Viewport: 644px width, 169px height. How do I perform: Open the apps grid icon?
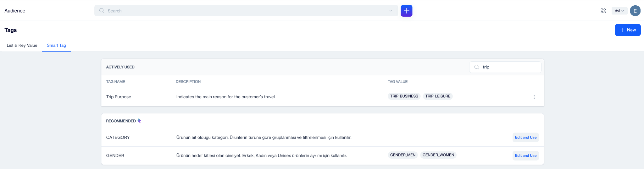603,11
